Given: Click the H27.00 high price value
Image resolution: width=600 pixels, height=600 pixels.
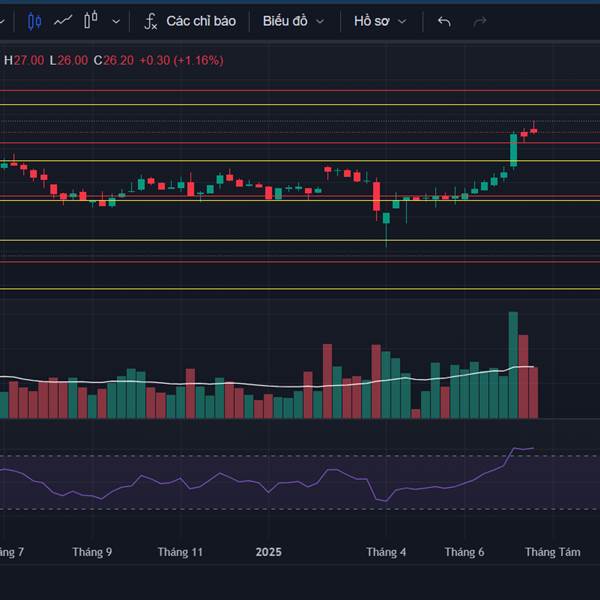Looking at the screenshot, I should (x=24, y=60).
